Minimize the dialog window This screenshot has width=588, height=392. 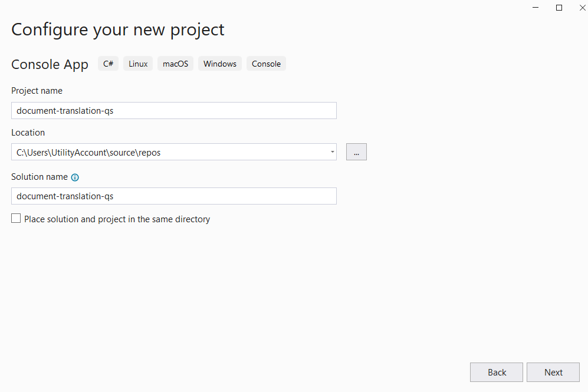(x=536, y=8)
